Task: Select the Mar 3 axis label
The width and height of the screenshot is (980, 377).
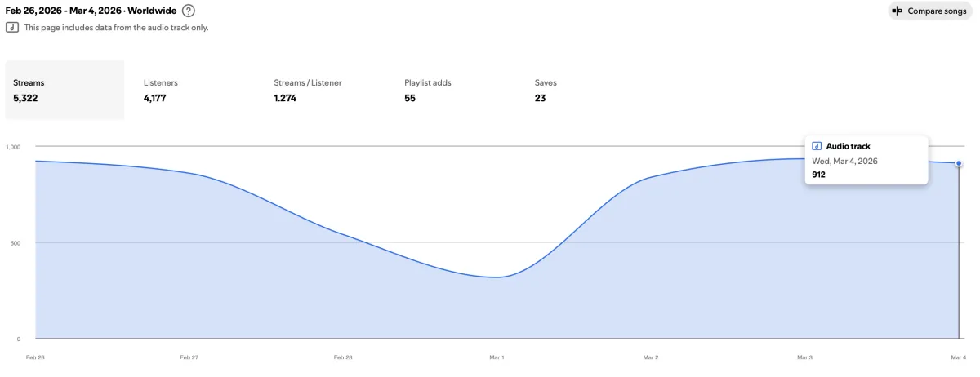Action: [x=804, y=357]
